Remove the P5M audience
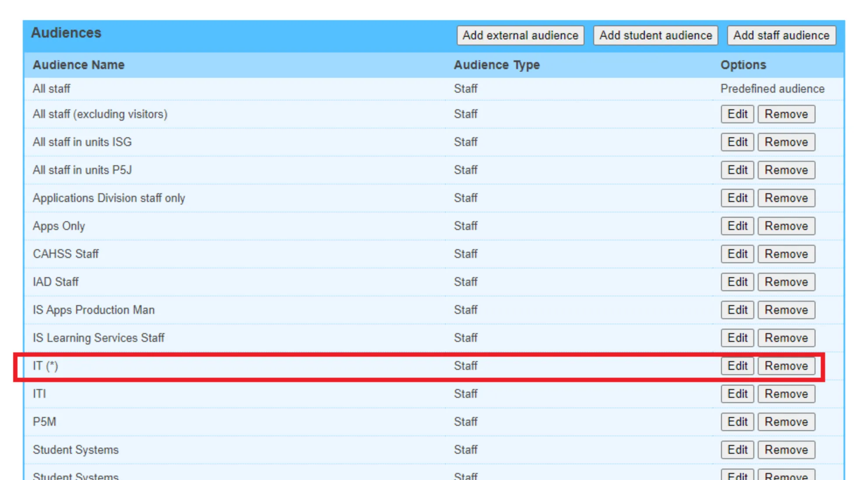The image size is (868, 480). click(786, 422)
